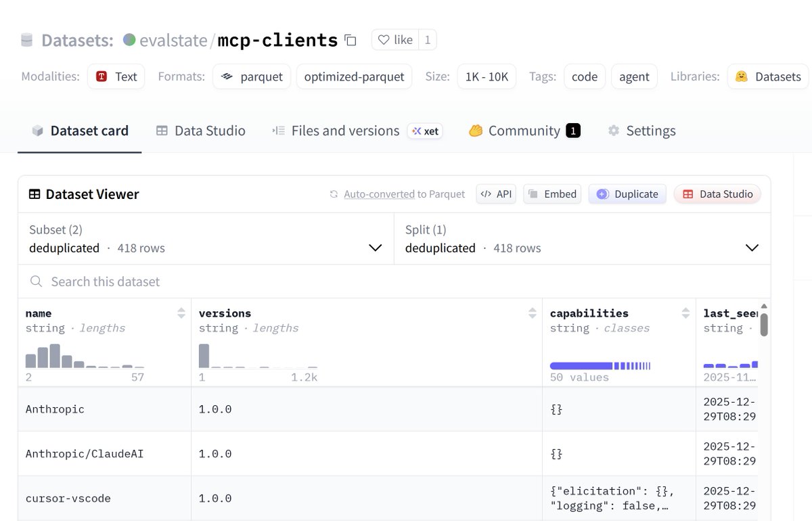This screenshot has width=812, height=521.
Task: Click the evalstate owner avatar icon
Action: click(129, 40)
